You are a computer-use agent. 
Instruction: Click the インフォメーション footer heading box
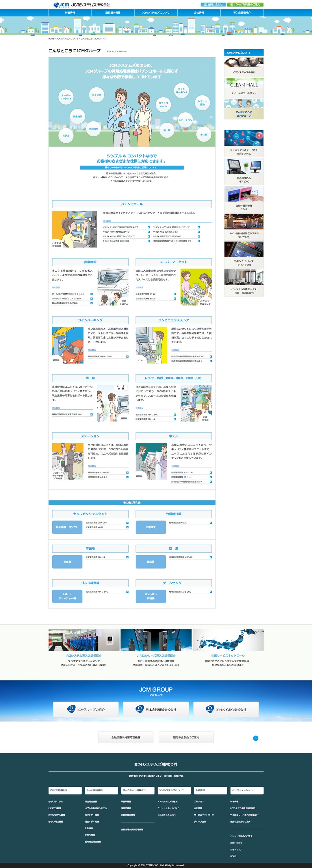(x=247, y=790)
